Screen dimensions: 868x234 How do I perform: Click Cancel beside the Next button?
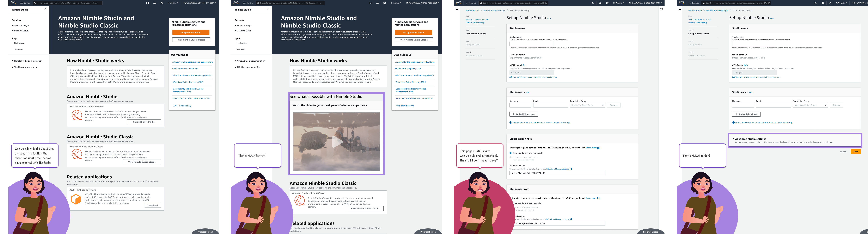(843, 152)
